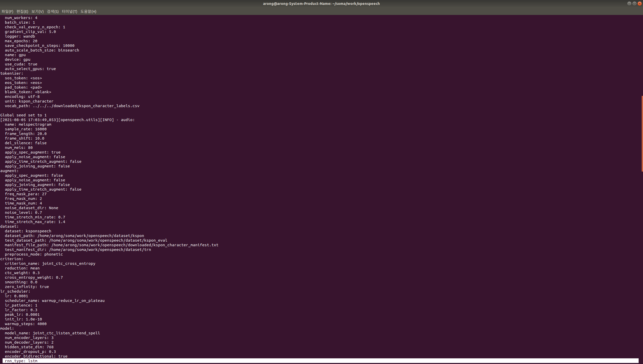Click the 'Global seed set to 1' line
643x364 pixels.
coord(23,115)
